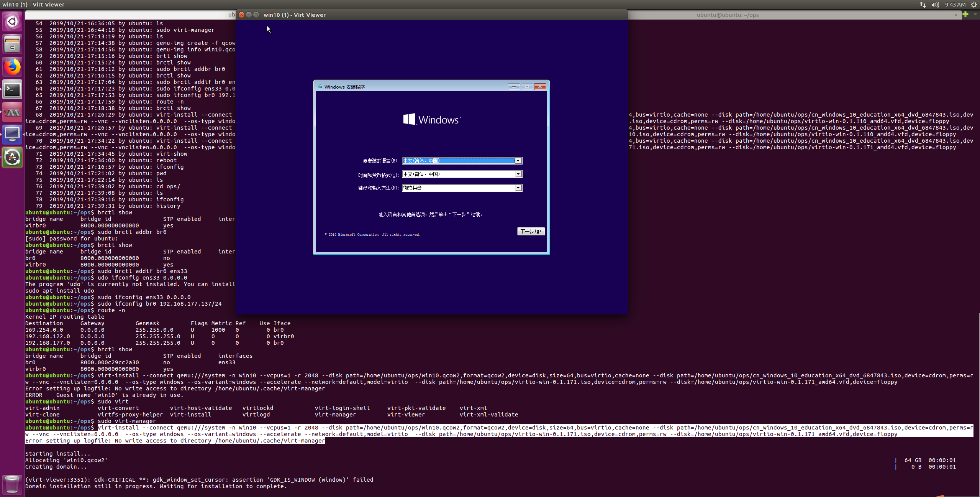
Task: Open the time and currency format dropdown
Action: point(518,174)
